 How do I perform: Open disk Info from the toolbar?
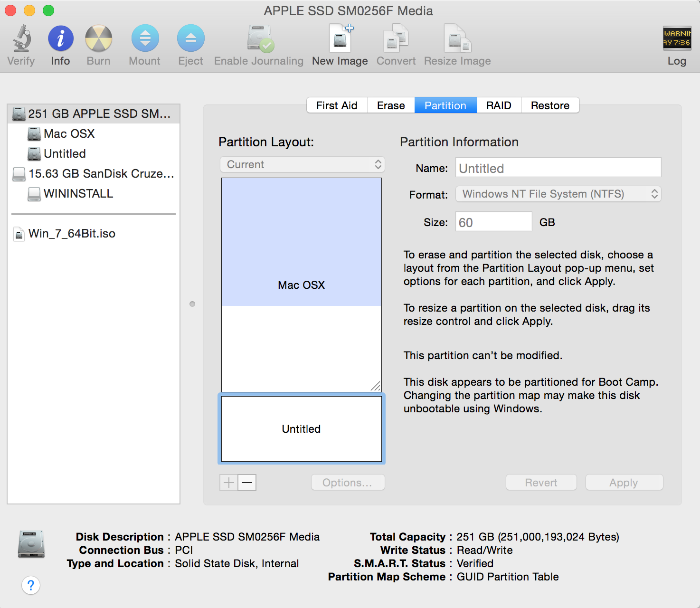(60, 39)
